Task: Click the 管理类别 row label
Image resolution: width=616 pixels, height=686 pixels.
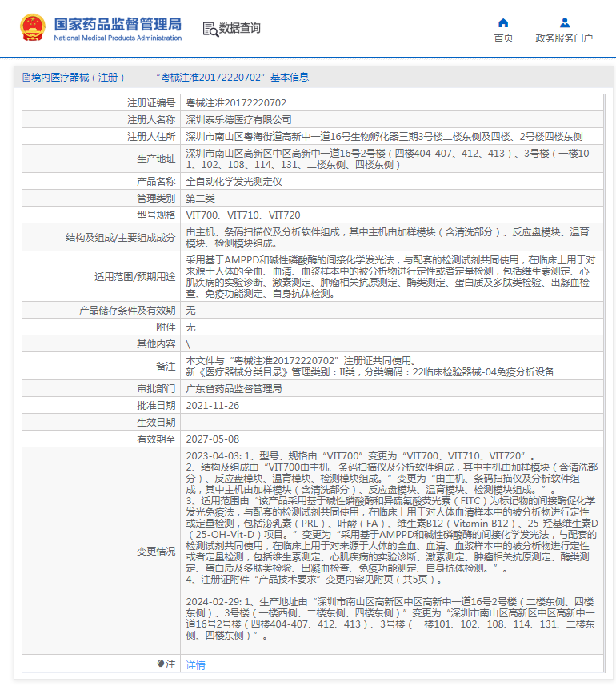Action: pyautogui.click(x=156, y=199)
